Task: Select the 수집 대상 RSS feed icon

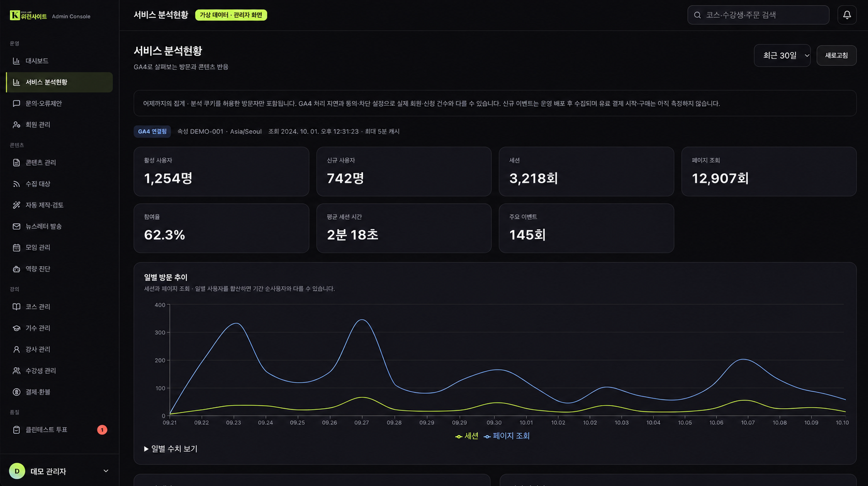Action: [17, 184]
